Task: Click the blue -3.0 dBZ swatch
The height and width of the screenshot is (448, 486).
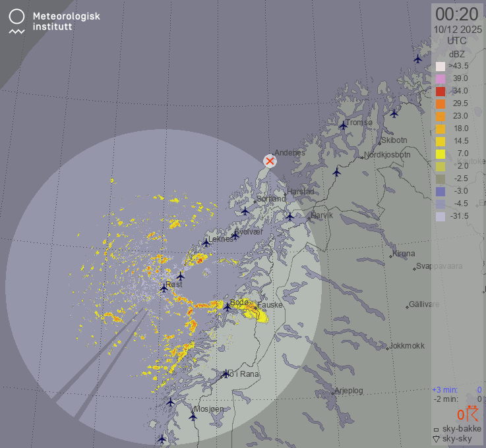Action: pos(440,192)
